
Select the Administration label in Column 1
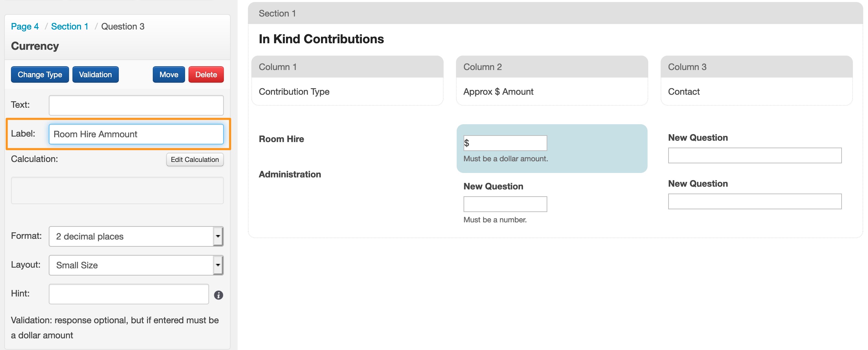tap(290, 174)
